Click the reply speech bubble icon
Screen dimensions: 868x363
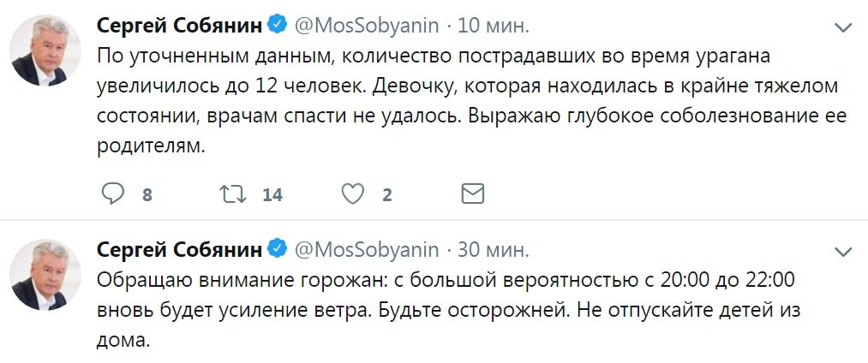(114, 194)
